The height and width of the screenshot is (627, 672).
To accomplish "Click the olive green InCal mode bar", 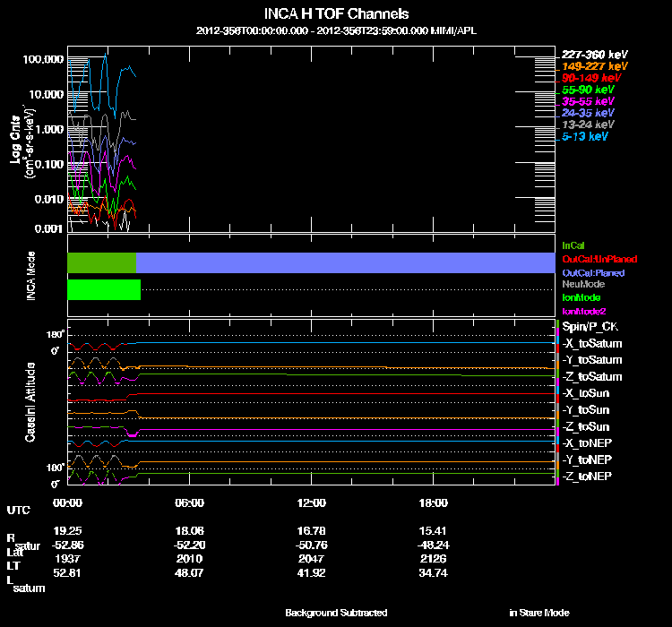I will [x=101, y=262].
